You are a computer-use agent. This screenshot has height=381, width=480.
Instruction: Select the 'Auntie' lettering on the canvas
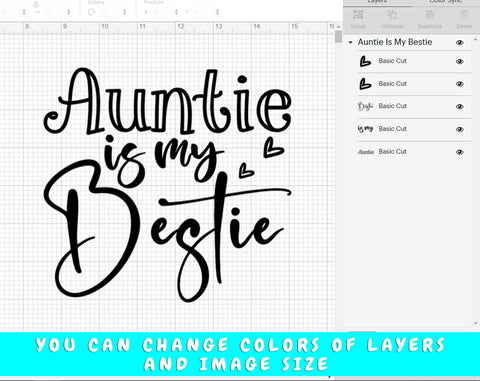click(168, 102)
